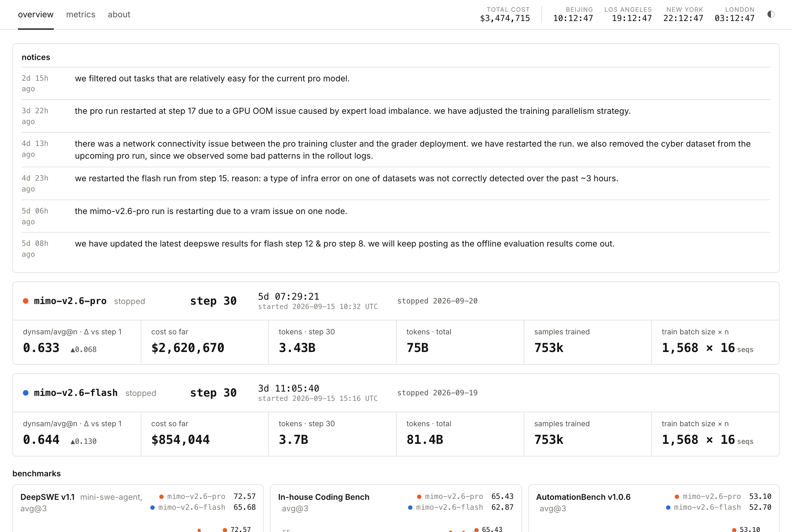This screenshot has width=792, height=532.
Task: Click flash dynsam value 0.644
Action: point(41,440)
